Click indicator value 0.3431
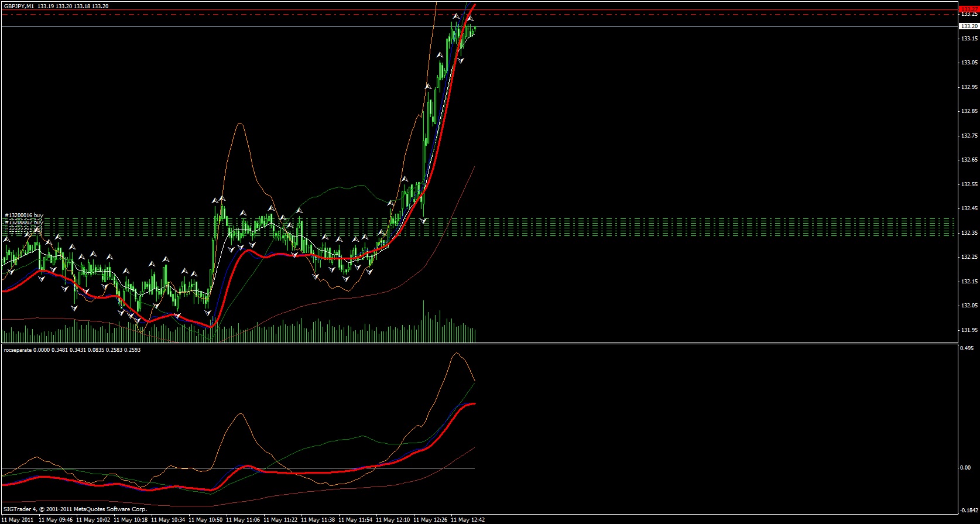This screenshot has width=980, height=524. coord(77,350)
